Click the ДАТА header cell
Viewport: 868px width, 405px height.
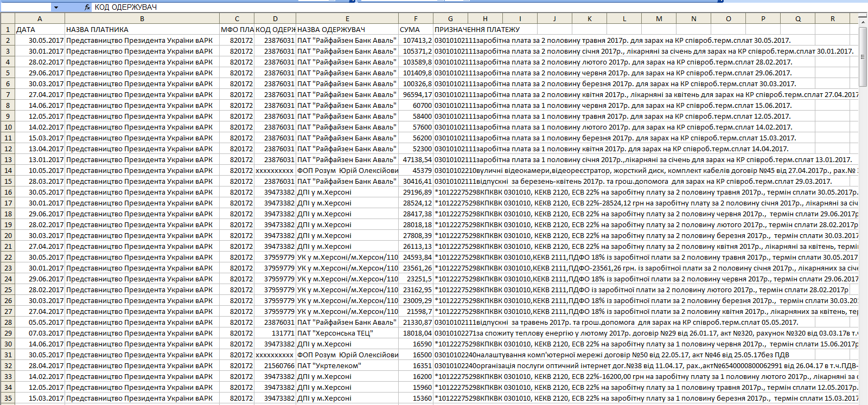point(40,29)
